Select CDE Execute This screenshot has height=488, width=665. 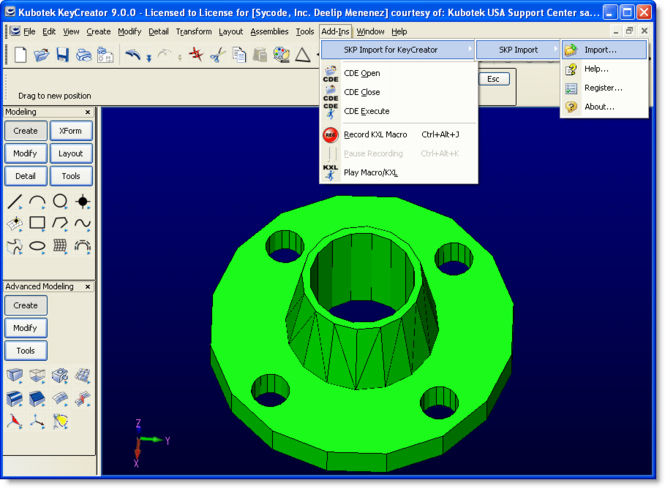[x=399, y=112]
